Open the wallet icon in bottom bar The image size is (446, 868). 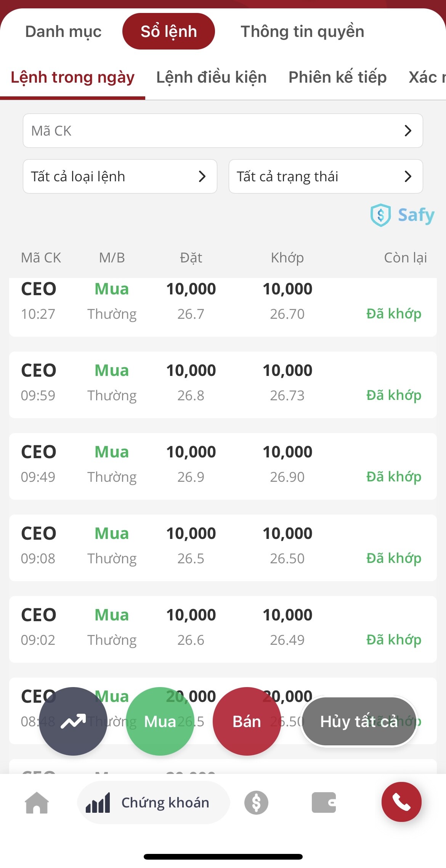(x=324, y=802)
